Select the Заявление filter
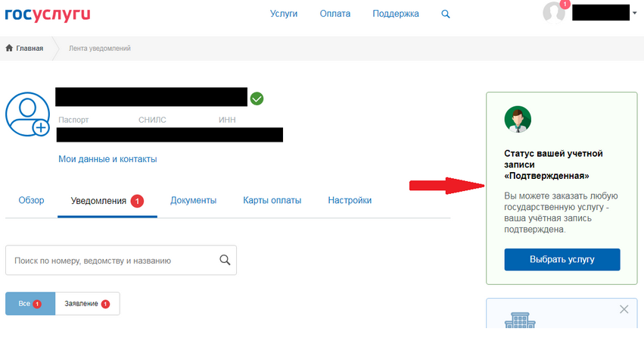 [x=87, y=304]
